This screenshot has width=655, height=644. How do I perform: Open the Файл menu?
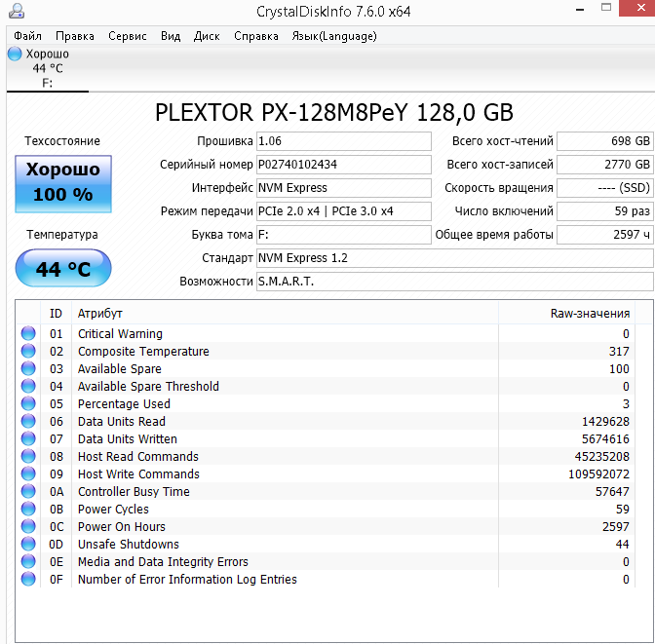27,36
